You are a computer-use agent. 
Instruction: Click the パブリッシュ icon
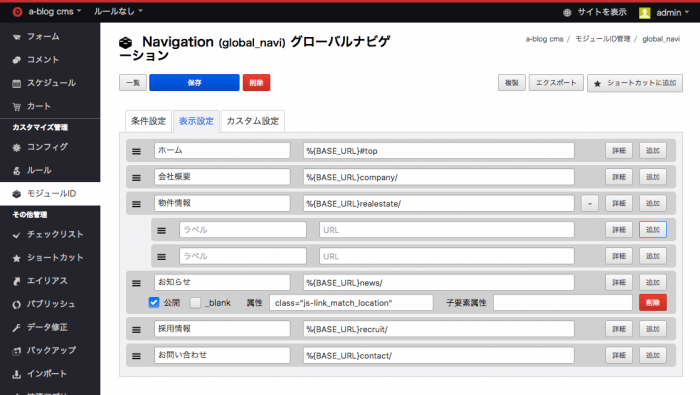[x=17, y=304]
